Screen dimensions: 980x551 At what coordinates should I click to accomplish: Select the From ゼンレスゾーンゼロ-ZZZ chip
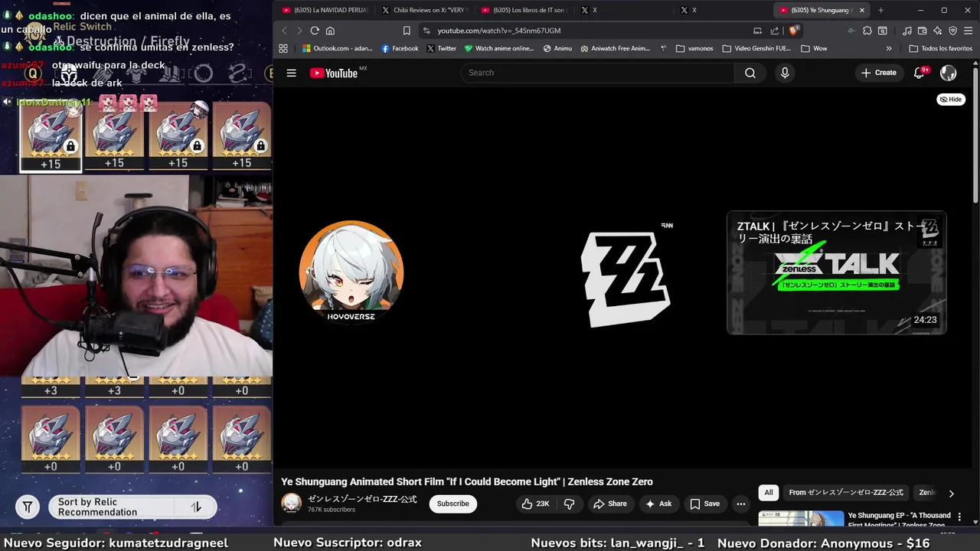846,493
